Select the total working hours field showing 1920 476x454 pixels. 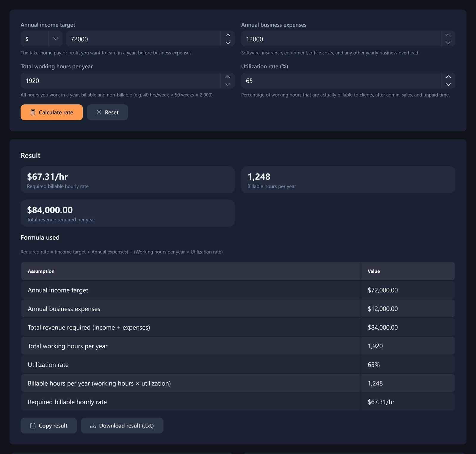coord(121,81)
